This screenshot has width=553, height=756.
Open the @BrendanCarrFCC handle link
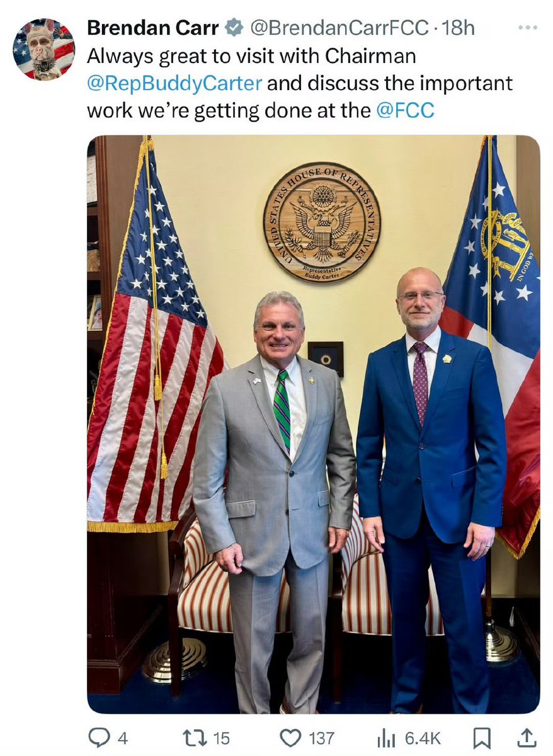(x=340, y=28)
